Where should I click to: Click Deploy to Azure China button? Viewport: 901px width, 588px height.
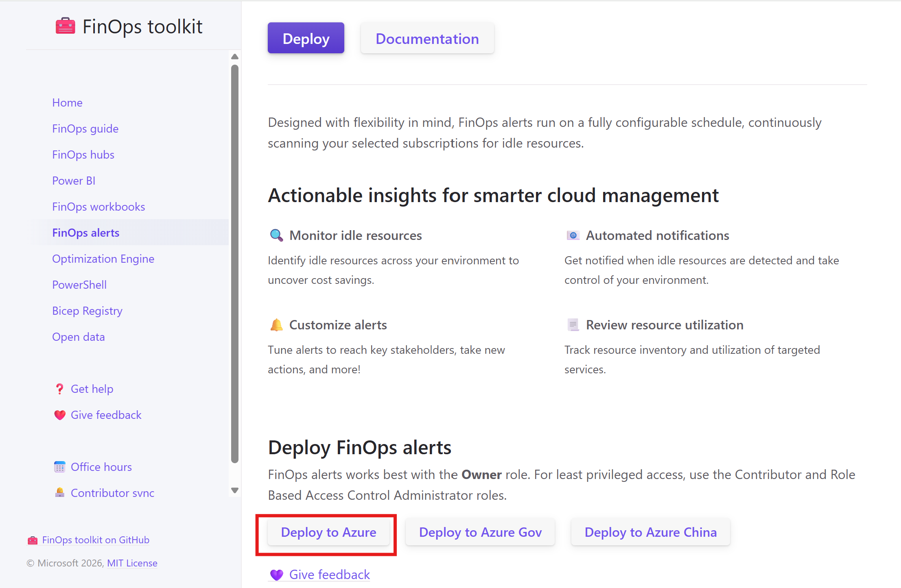[x=650, y=532]
